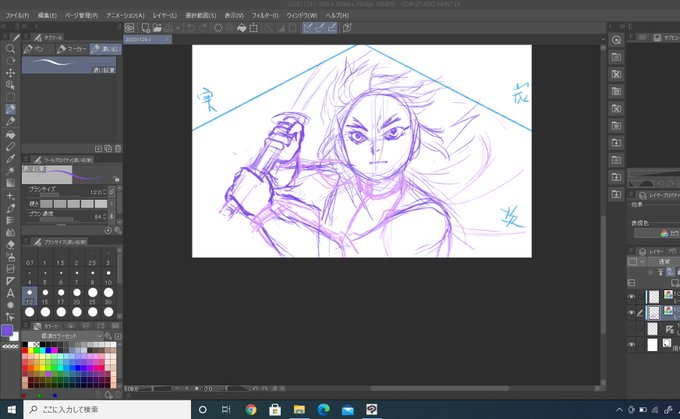The height and width of the screenshot is (419, 680).
Task: Select the Gradient tool
Action: tap(10, 183)
